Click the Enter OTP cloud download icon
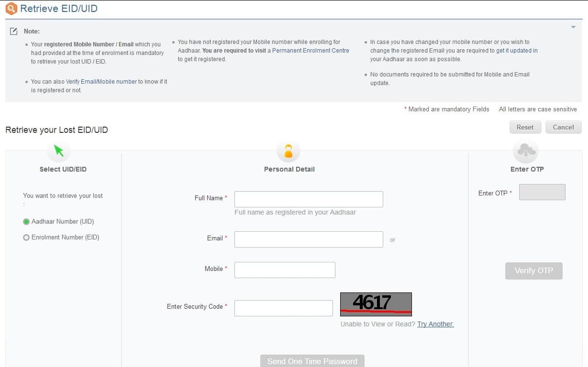This screenshot has height=367, width=588. (x=526, y=151)
